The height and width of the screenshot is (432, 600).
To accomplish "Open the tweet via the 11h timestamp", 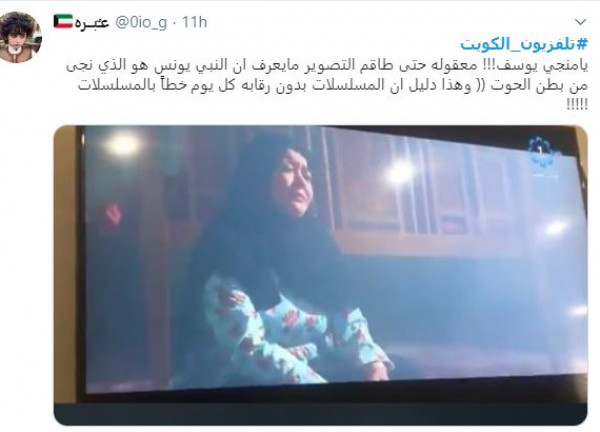I will [x=194, y=22].
